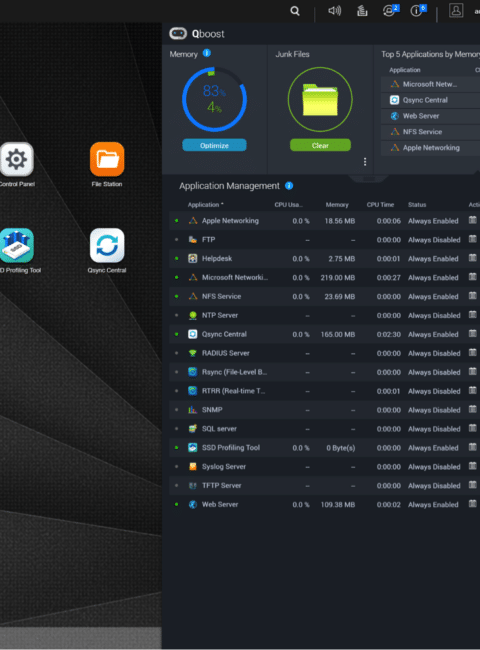Click Always Disabled status for FTP
Viewport: 480px width, 650px height.
tap(434, 240)
